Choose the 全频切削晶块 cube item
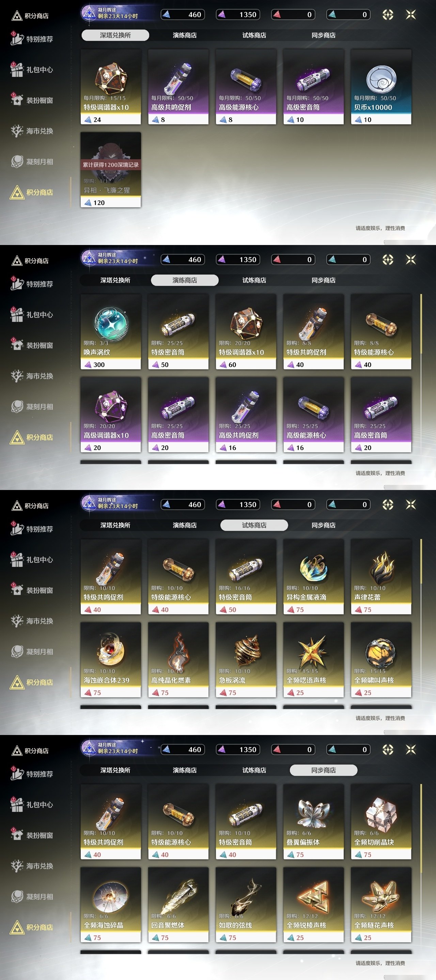Image resolution: width=436 pixels, height=980 pixels. point(381,822)
